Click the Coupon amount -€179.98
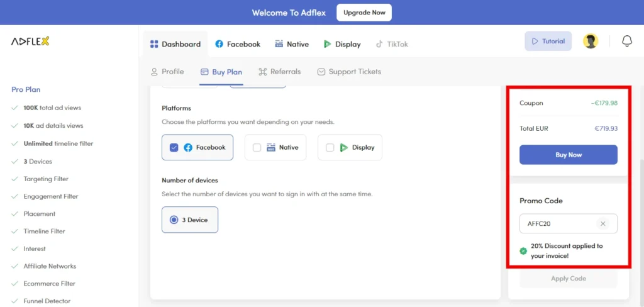 [x=604, y=103]
